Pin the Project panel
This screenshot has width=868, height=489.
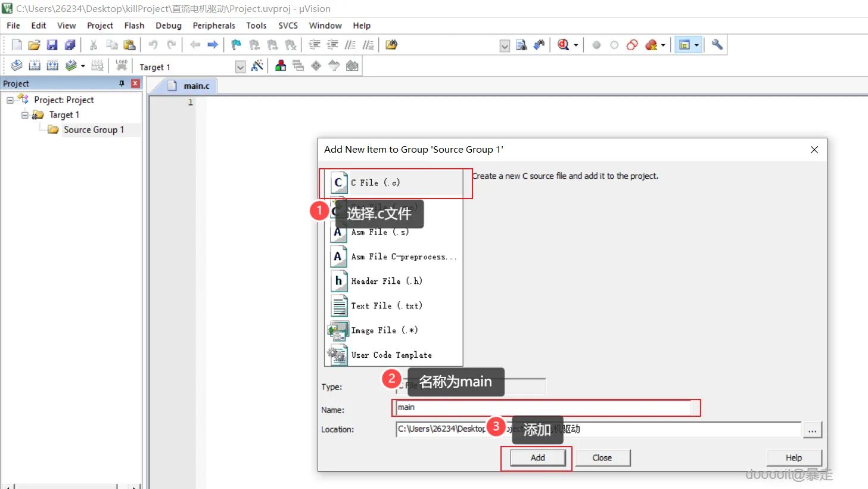pyautogui.click(x=122, y=83)
